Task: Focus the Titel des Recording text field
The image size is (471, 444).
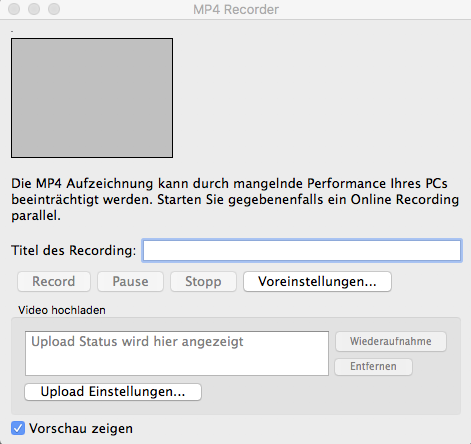Action: (302, 251)
